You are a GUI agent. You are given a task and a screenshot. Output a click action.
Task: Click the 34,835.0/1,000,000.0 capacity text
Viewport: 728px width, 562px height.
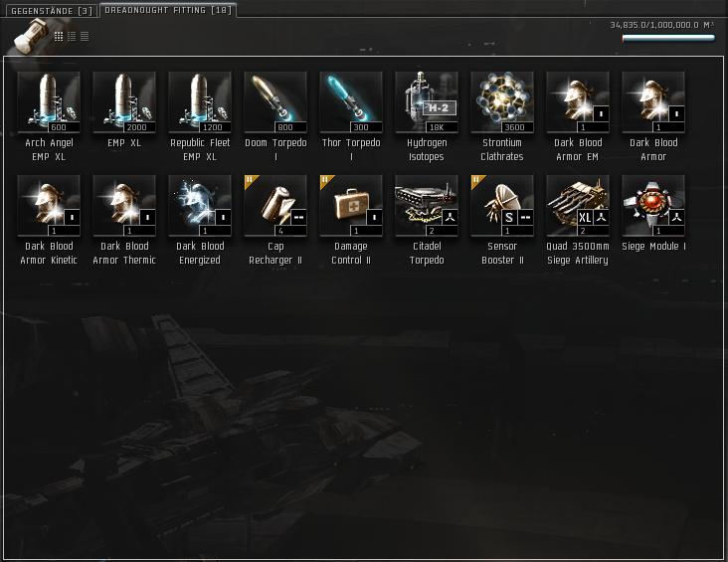pos(662,25)
